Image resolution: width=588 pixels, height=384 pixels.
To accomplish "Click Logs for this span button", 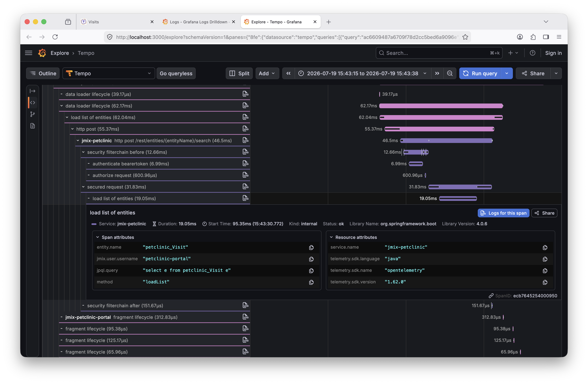I will pos(503,213).
